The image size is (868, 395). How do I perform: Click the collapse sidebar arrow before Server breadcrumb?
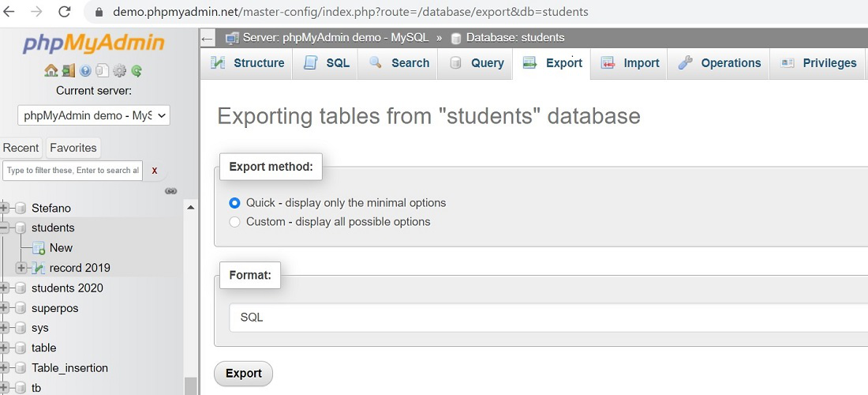(208, 38)
